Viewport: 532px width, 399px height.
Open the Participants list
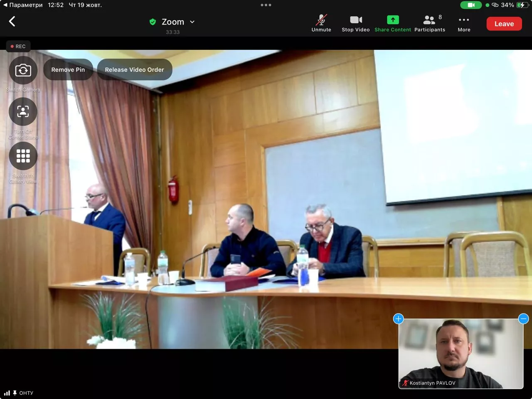(430, 23)
